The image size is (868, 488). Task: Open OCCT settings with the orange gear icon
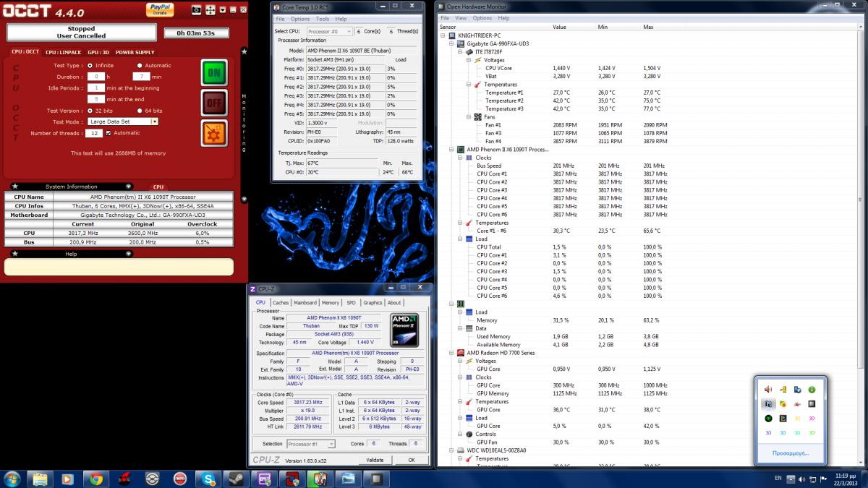pos(214,134)
